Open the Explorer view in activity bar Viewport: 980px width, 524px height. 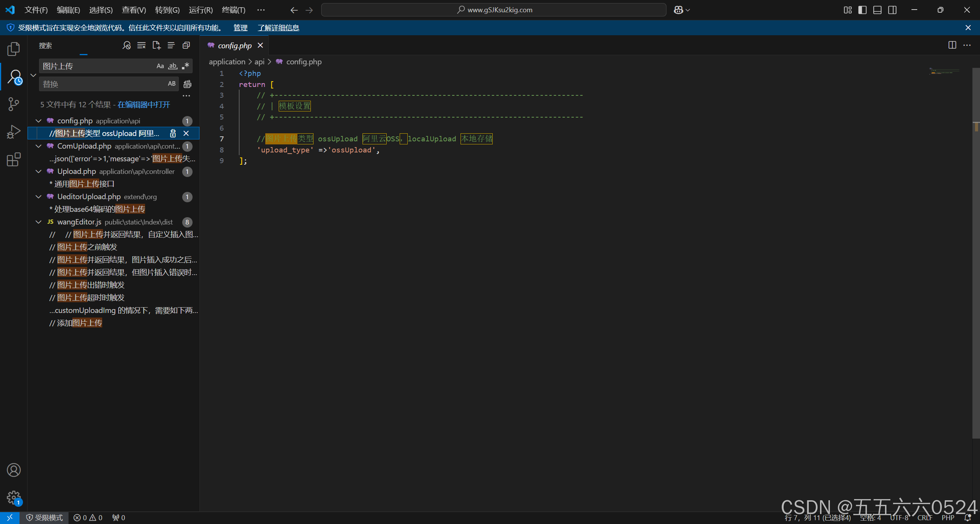tap(13, 49)
